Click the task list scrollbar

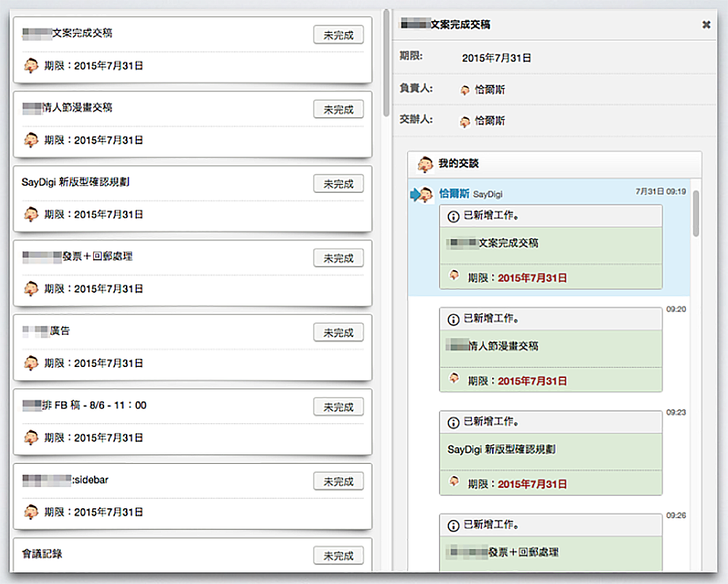click(x=386, y=66)
